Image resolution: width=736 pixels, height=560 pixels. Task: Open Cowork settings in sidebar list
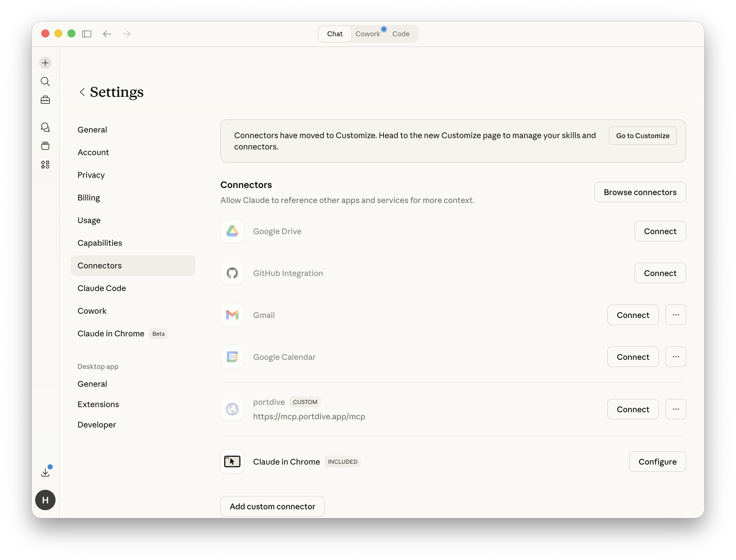tap(133, 311)
